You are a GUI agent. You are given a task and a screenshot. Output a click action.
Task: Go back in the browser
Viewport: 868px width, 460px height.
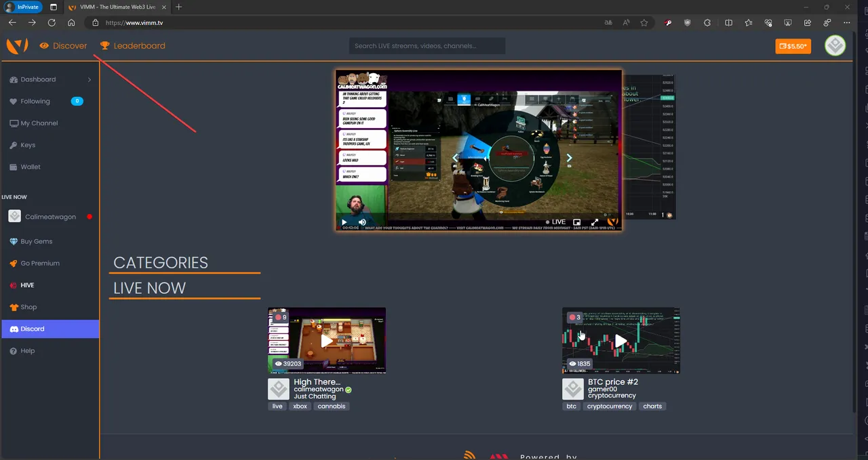tap(12, 22)
